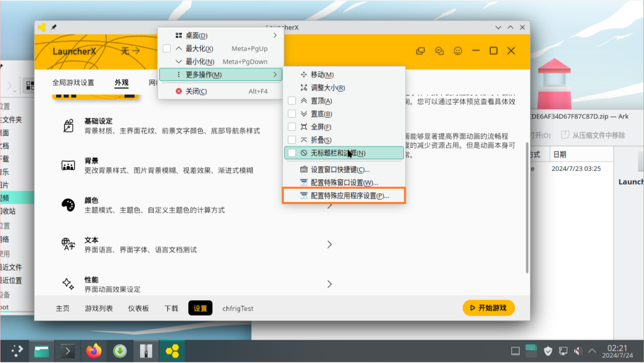
Task: Select 设置 in bottom navigation
Action: click(x=200, y=308)
